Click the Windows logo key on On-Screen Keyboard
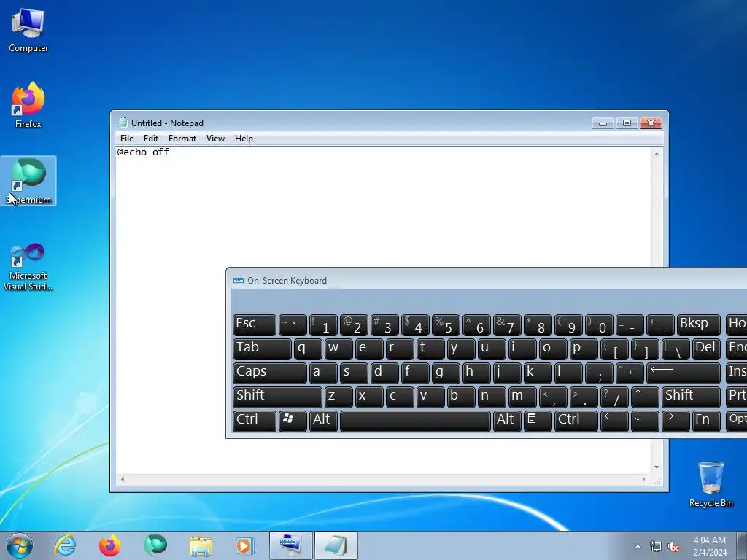The image size is (747, 560). (x=293, y=421)
